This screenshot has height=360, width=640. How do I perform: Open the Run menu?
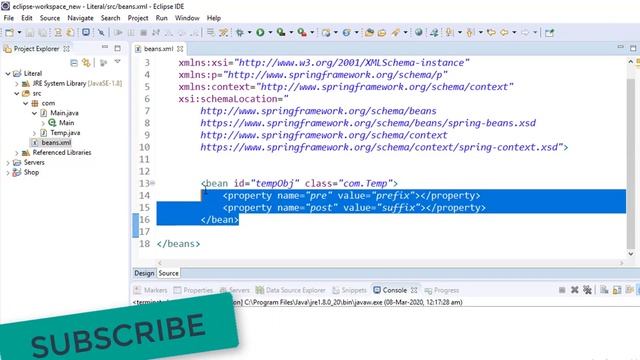pos(162,18)
